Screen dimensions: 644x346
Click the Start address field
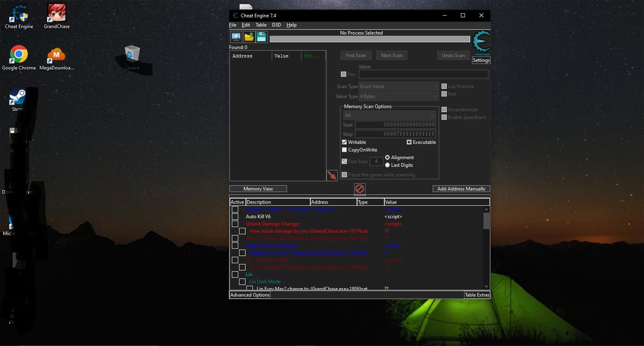tap(396, 125)
